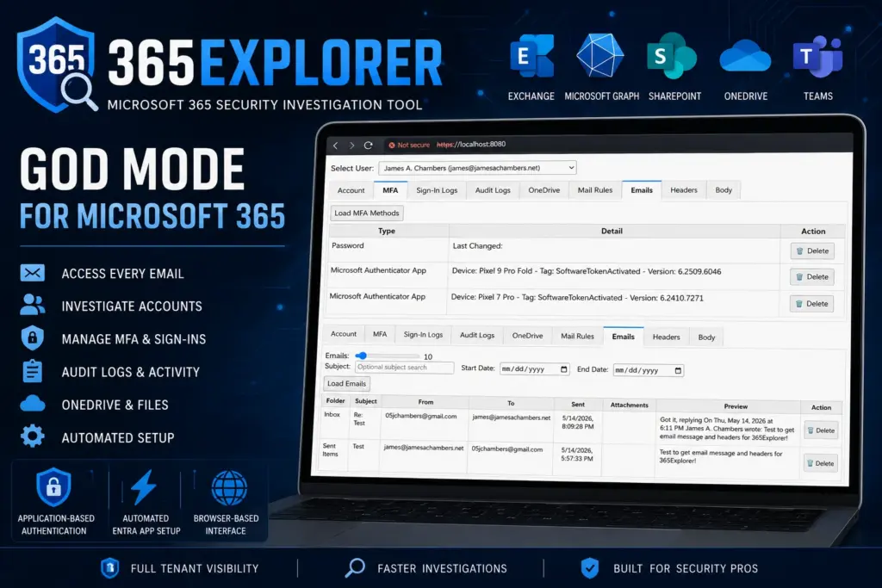
Task: Click the End Date input field
Action: point(648,370)
